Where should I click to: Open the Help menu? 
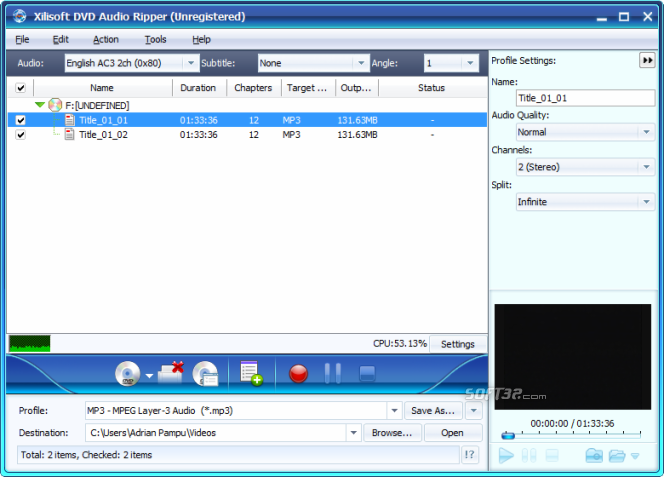[x=201, y=39]
